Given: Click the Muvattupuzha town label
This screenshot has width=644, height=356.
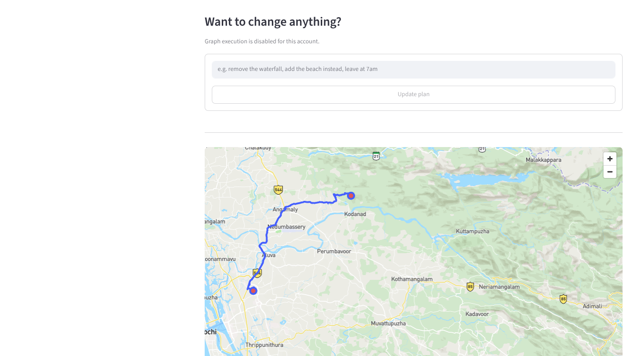Looking at the screenshot, I should (388, 324).
